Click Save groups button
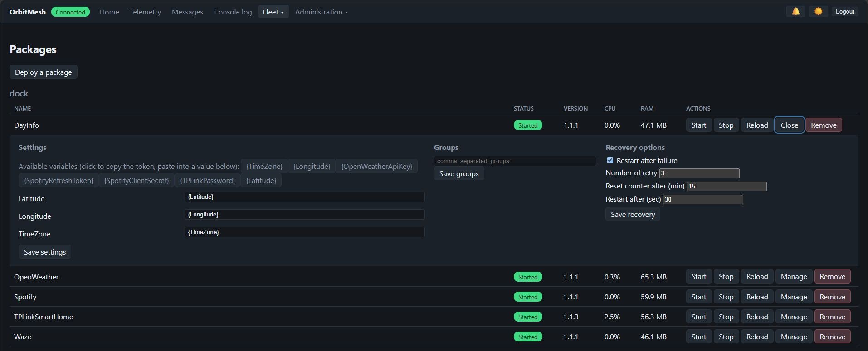This screenshot has height=351, width=868. 459,173
